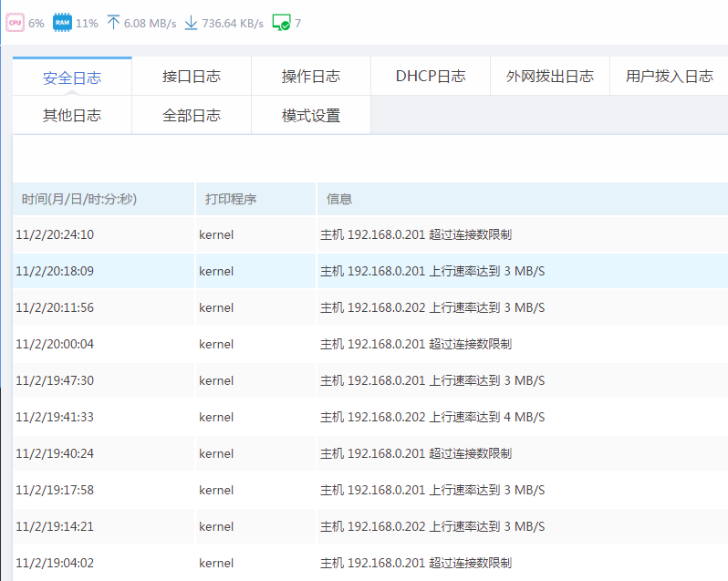This screenshot has width=728, height=581.
Task: Click the 打印程序 column header
Action: tap(255, 199)
